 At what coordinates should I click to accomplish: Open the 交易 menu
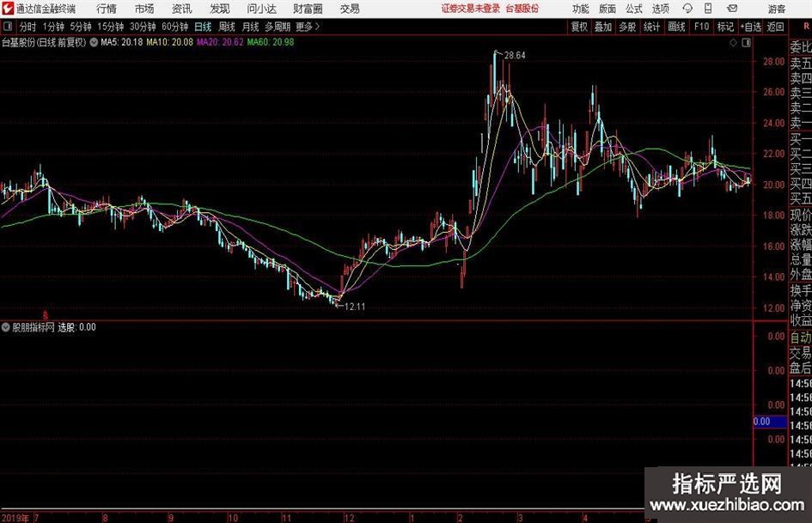(350, 9)
